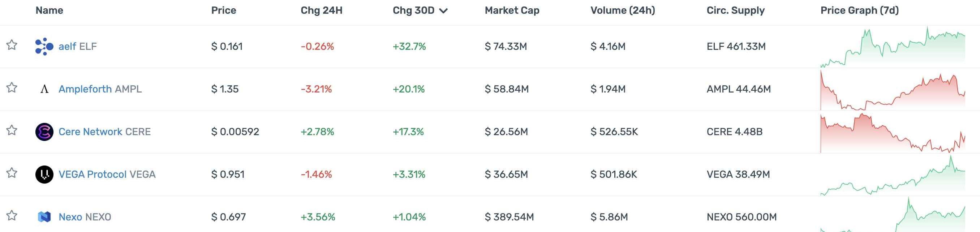Open the Ampleforth coin page link
980x232 pixels.
pyautogui.click(x=85, y=89)
